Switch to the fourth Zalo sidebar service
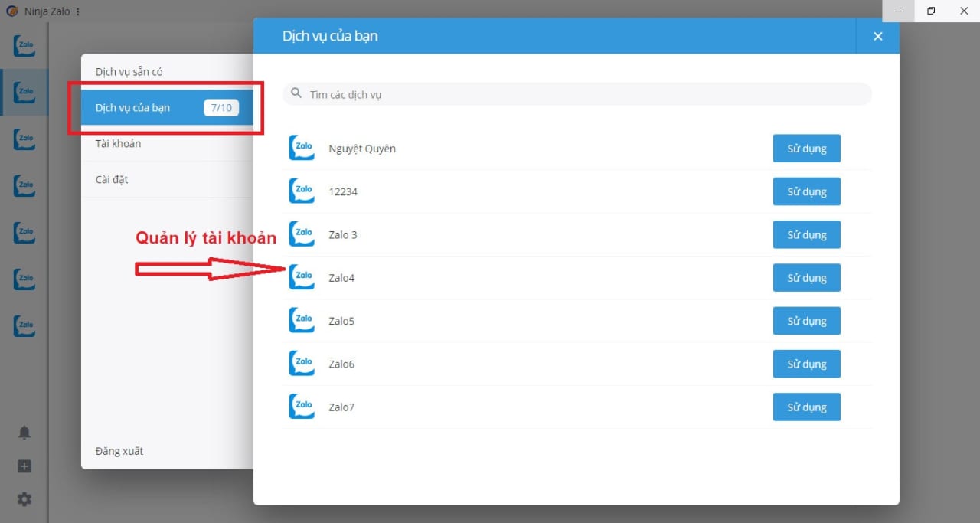The image size is (980, 523). click(24, 186)
